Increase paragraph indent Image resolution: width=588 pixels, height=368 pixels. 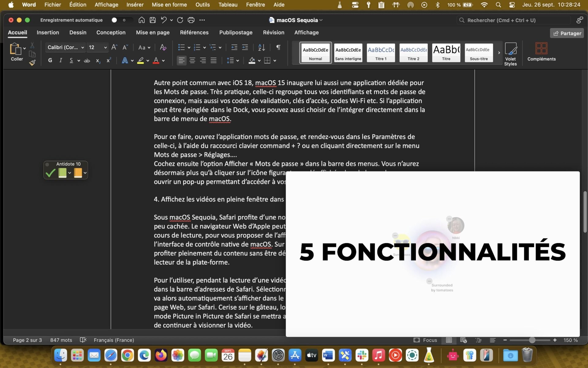(x=245, y=47)
